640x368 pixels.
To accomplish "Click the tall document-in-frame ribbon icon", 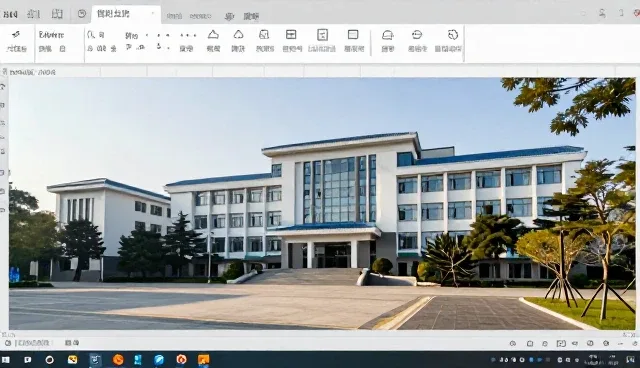I will 322,35.
